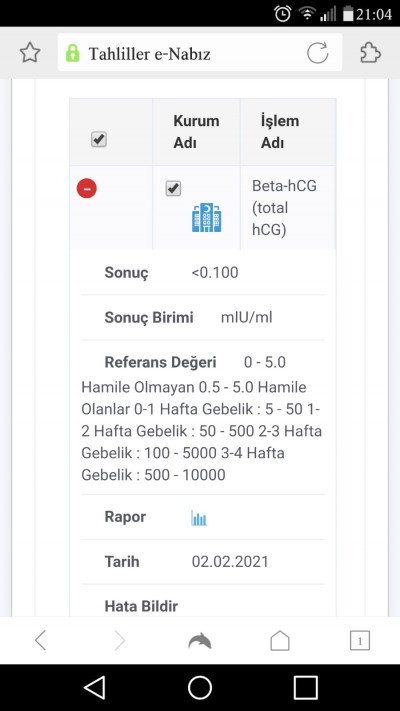Uncheck the Beta-hCG row checkbox

173,188
